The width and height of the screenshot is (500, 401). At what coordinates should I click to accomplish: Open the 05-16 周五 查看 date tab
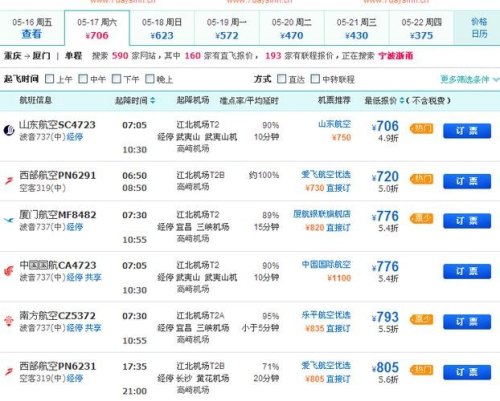click(32, 28)
